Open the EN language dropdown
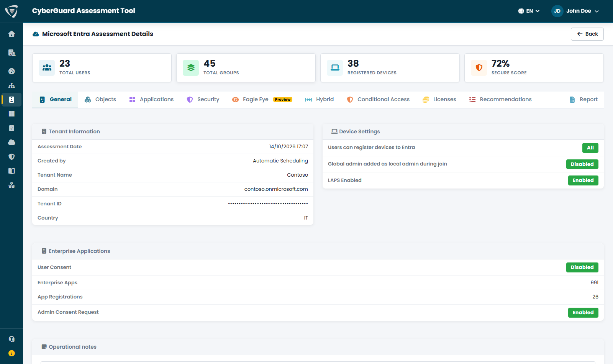The height and width of the screenshot is (364, 613). coord(529,11)
